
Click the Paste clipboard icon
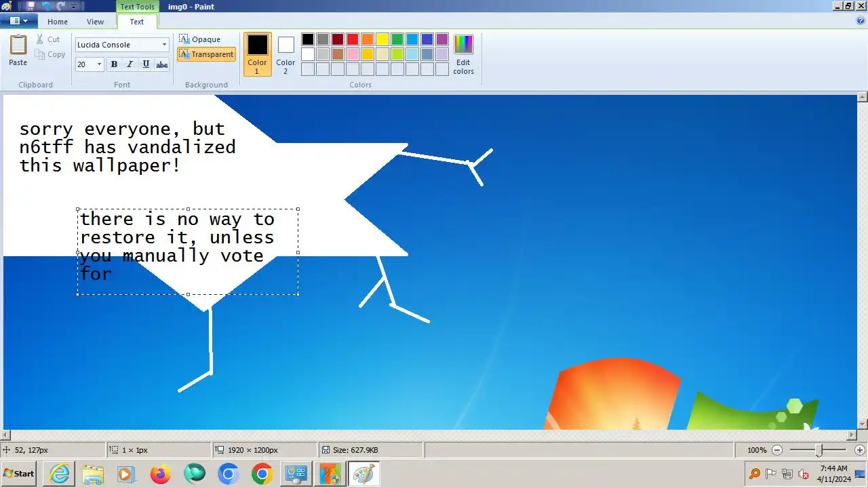(18, 50)
